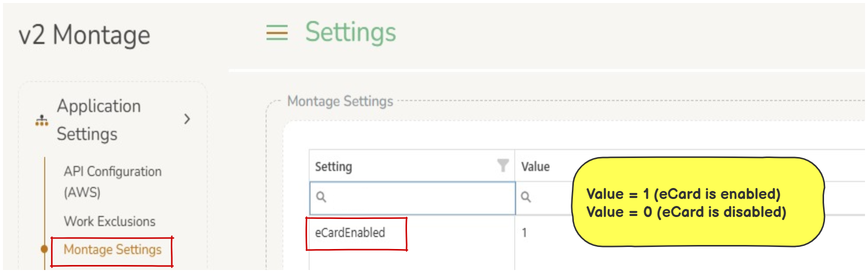868x273 pixels.
Task: Click the green Settings page heading
Action: coord(351,32)
